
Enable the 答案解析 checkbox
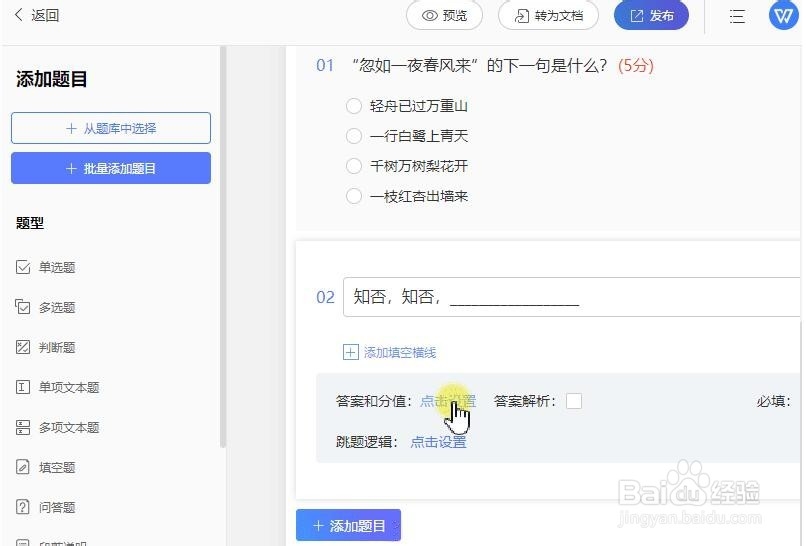pos(574,401)
